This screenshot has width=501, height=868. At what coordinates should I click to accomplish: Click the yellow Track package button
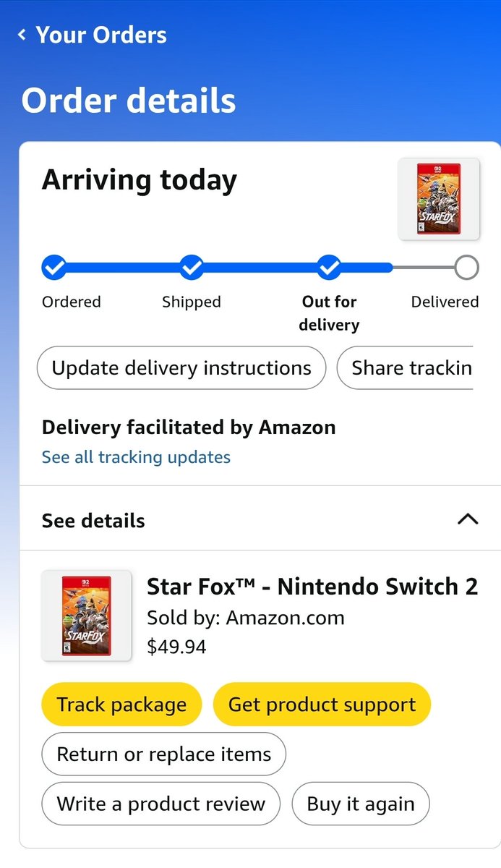(121, 705)
